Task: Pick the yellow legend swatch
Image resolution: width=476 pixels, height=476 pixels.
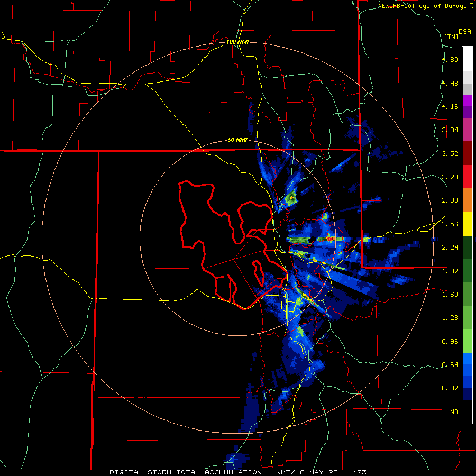Action: (x=467, y=224)
